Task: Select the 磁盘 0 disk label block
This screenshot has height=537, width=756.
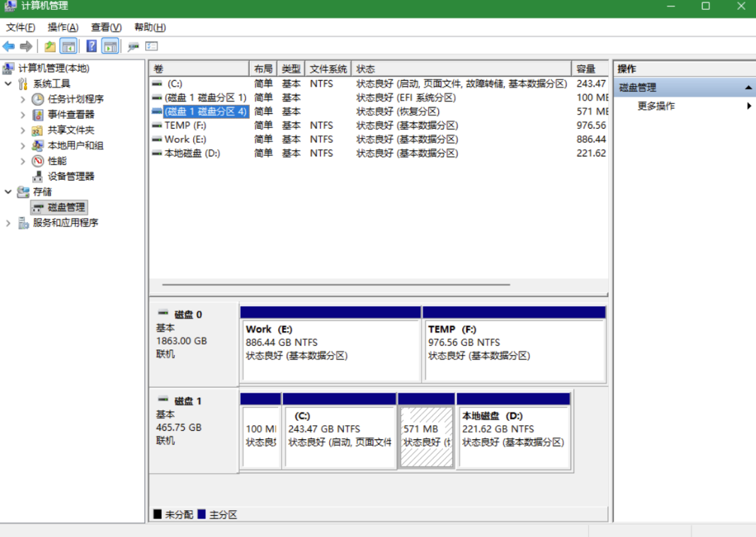Action: pos(194,344)
